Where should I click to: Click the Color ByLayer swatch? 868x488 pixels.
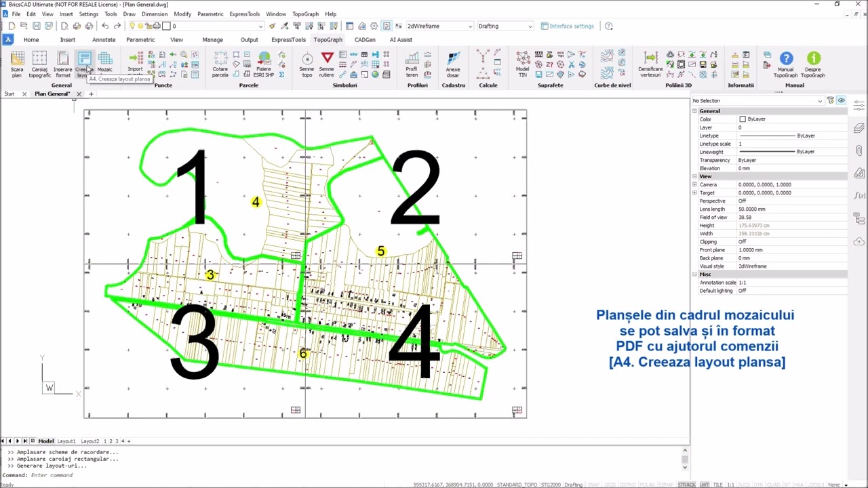pos(743,119)
